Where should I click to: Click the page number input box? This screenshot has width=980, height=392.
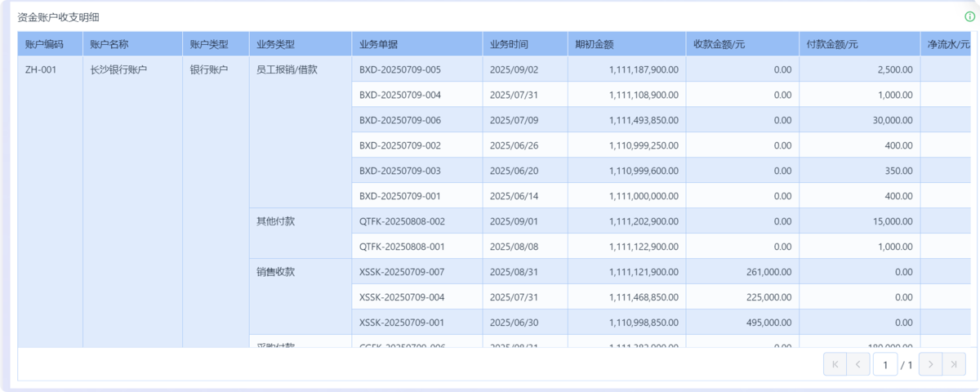884,364
